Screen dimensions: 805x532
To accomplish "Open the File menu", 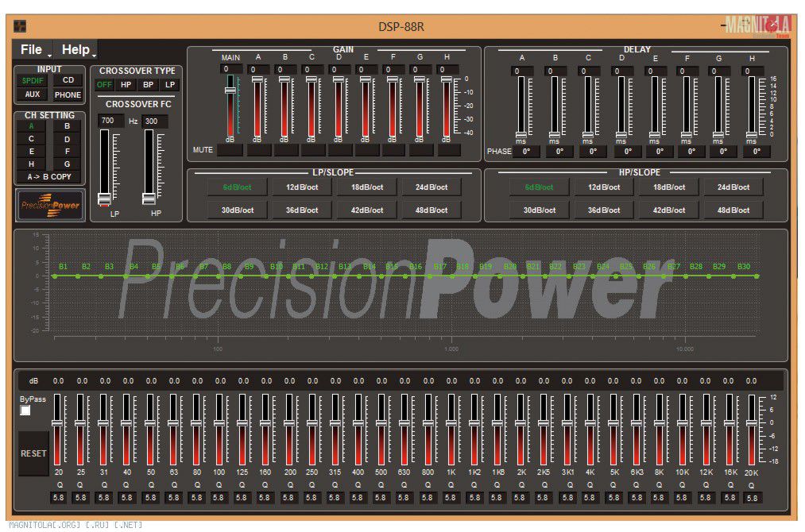I will [34, 50].
